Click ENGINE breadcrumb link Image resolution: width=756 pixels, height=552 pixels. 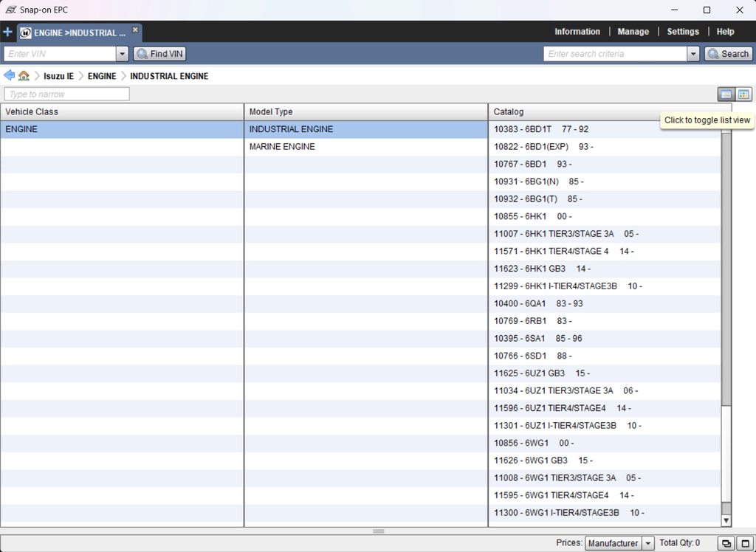click(x=102, y=76)
